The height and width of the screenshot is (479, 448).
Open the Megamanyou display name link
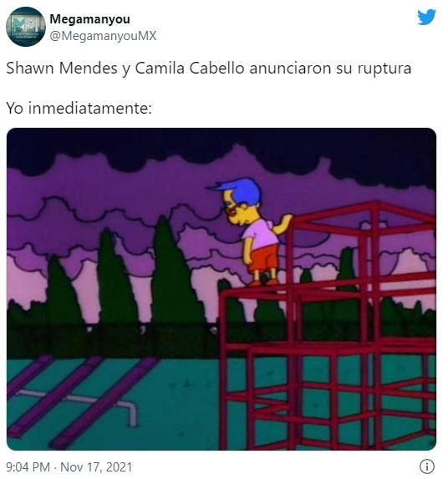tap(89, 19)
